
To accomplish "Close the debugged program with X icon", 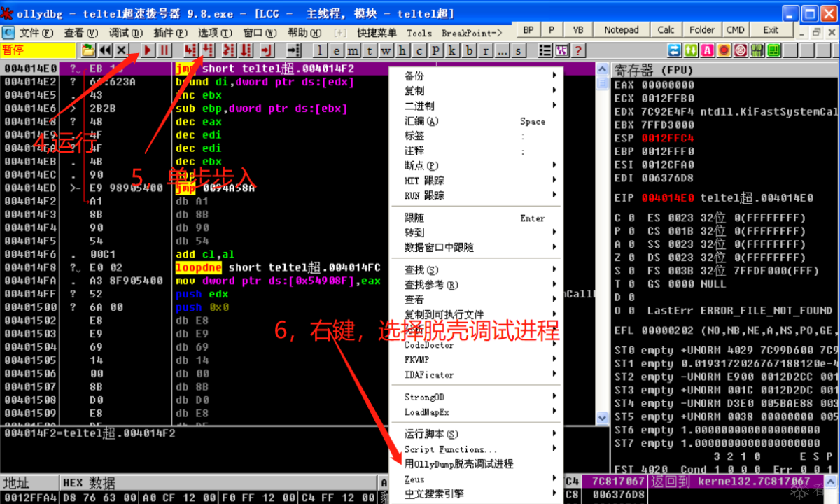I will click(121, 50).
